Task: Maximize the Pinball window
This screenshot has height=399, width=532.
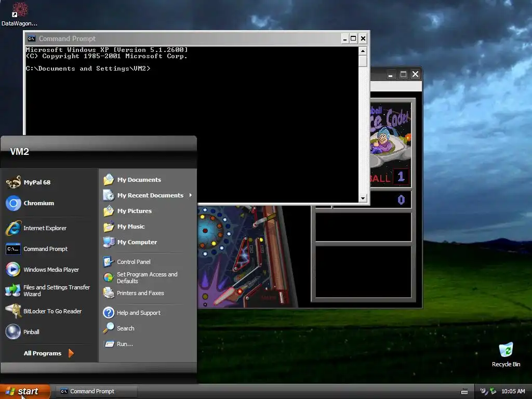Action: [x=403, y=74]
